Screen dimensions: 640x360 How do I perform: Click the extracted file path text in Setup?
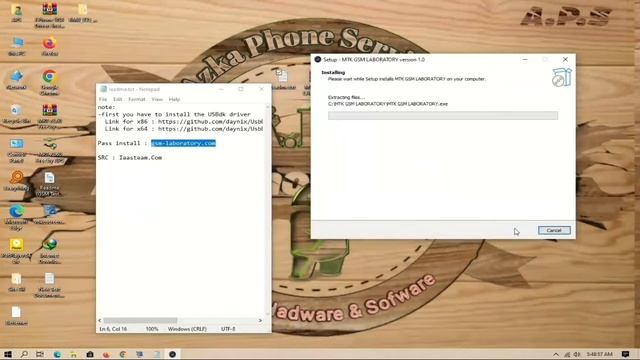click(x=388, y=104)
